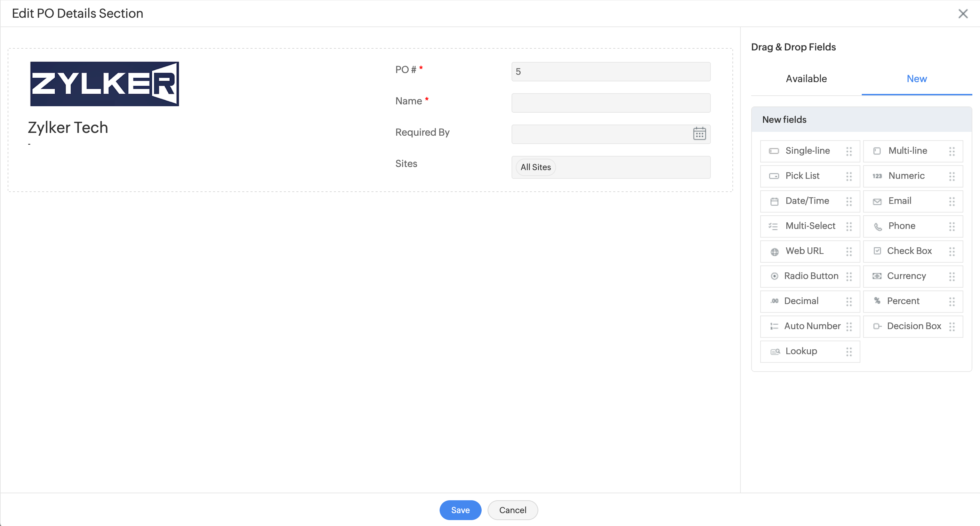Click the Currency field icon
The height and width of the screenshot is (526, 980).
coord(876,276)
